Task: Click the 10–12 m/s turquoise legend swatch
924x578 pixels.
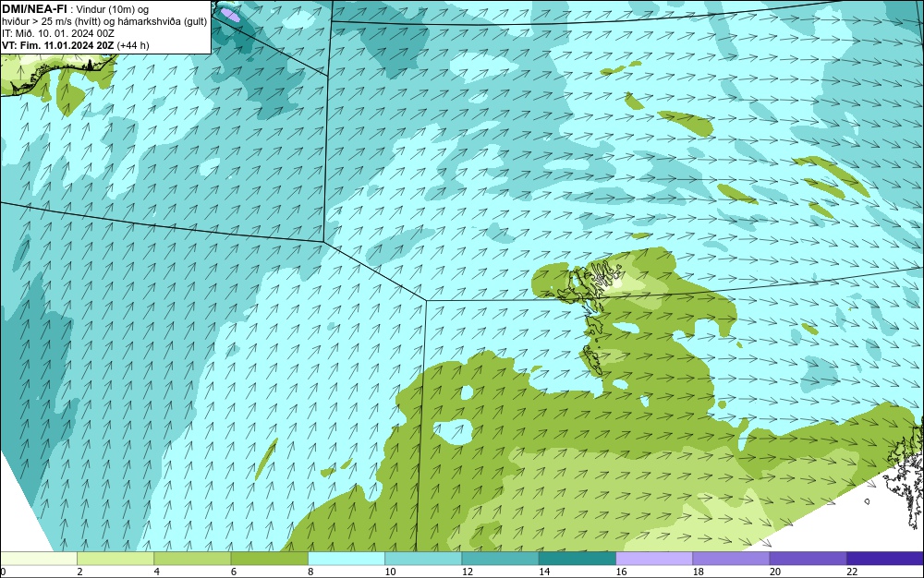Action: coord(423,558)
